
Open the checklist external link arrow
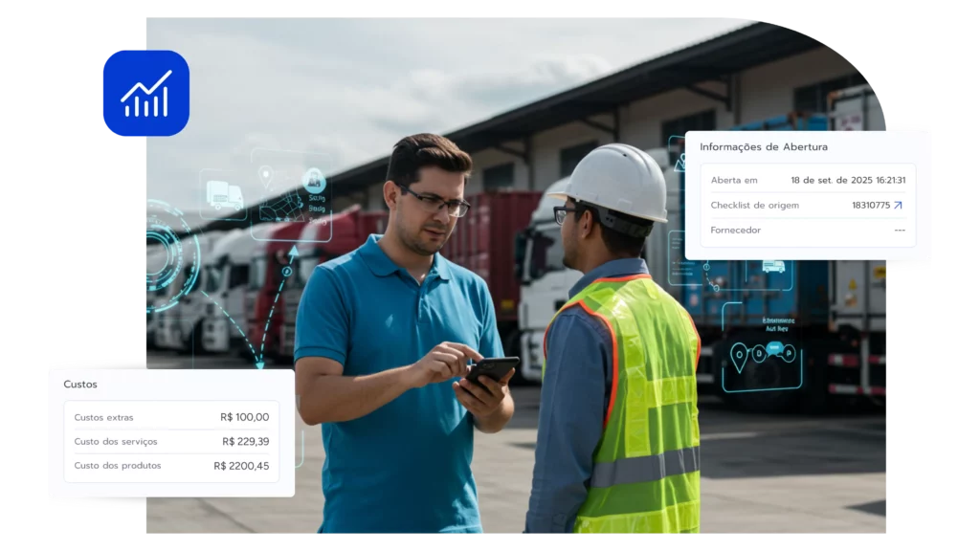[898, 205]
